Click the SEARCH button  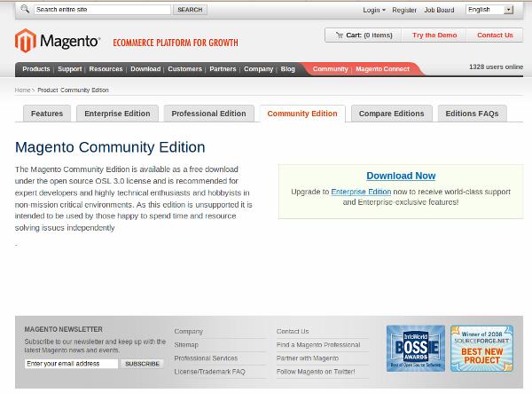click(190, 10)
